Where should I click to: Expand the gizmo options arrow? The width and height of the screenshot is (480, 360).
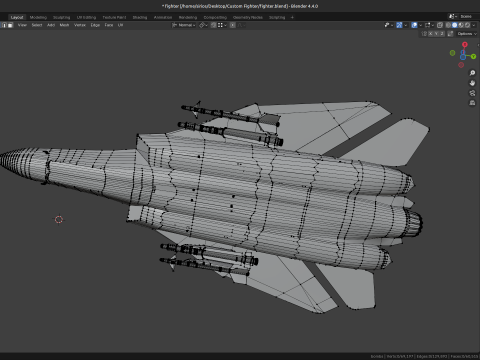[x=406, y=25]
